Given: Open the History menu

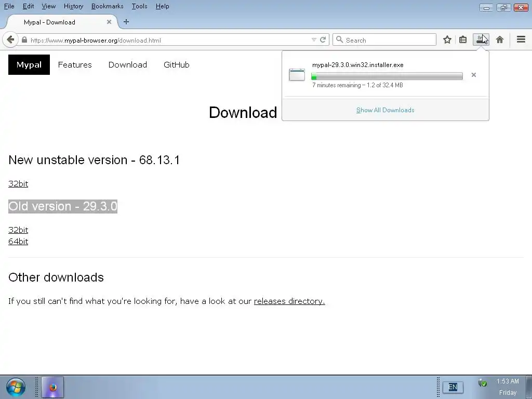Looking at the screenshot, I should click(x=73, y=6).
